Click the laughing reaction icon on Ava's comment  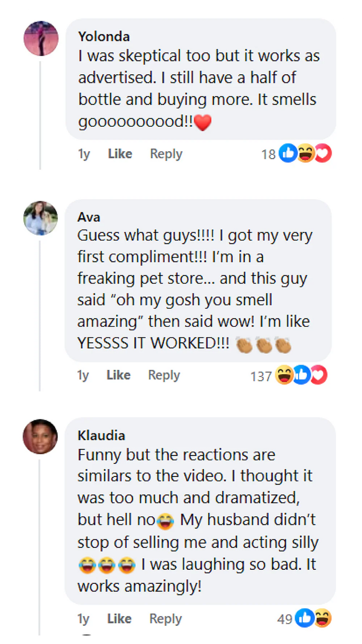(284, 375)
